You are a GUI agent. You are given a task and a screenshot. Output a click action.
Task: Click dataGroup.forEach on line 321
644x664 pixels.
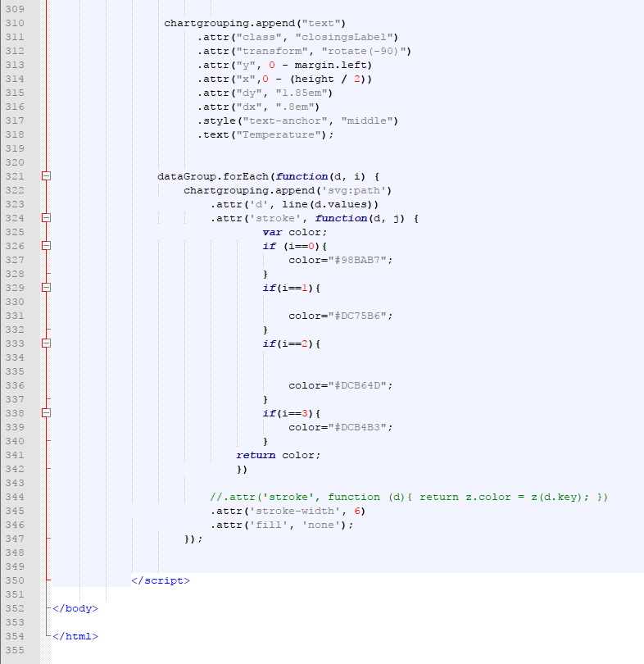click(x=213, y=176)
